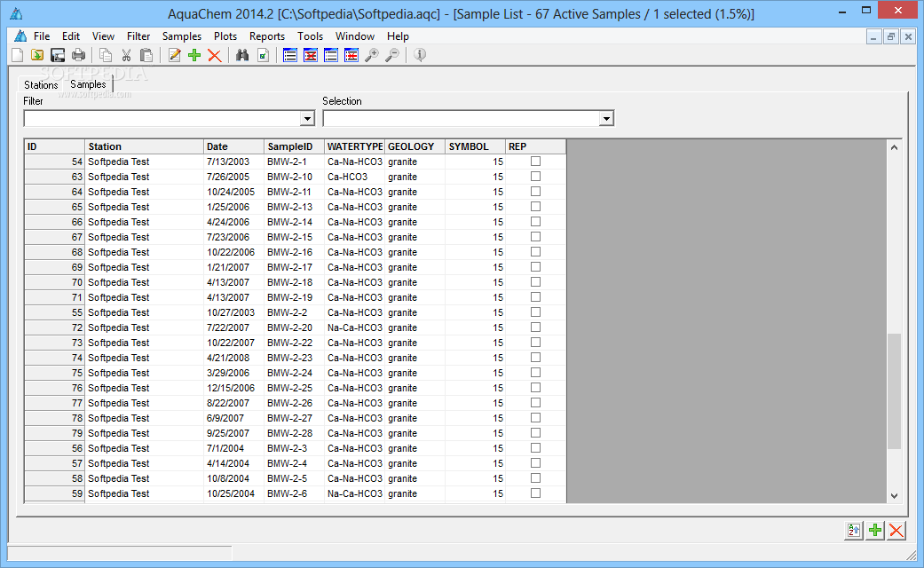This screenshot has width=924, height=568.
Task: Expand the Filter dropdown list
Action: coord(307,119)
